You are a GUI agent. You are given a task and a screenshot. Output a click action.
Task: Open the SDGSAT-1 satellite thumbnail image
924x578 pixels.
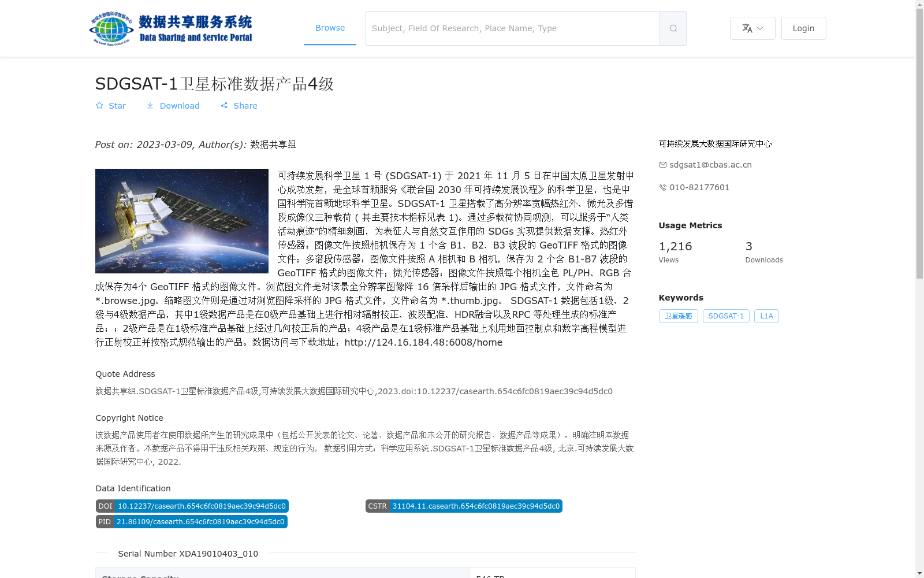[182, 221]
